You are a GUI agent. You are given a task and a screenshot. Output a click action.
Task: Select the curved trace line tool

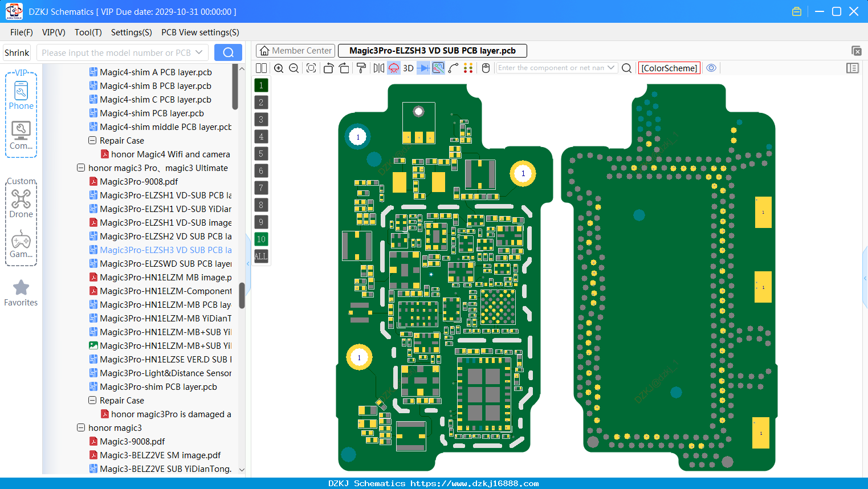coord(453,68)
